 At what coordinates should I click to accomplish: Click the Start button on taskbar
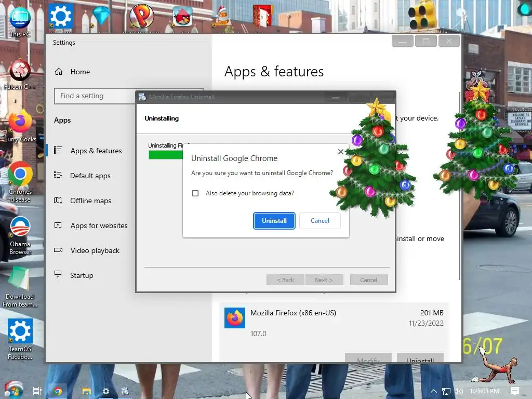(x=13, y=390)
